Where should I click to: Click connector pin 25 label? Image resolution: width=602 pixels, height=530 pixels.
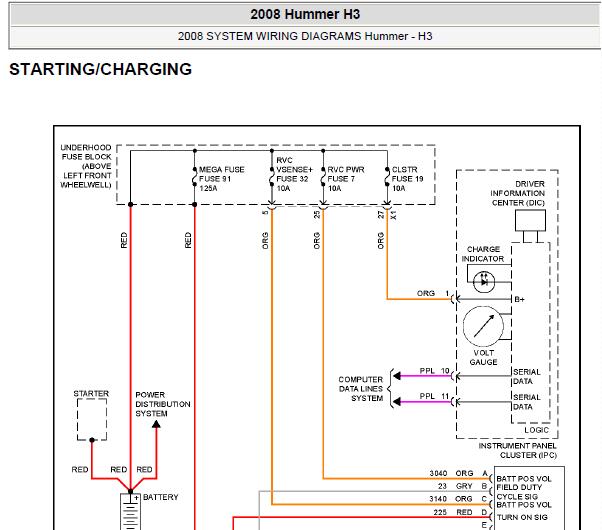coord(317,215)
